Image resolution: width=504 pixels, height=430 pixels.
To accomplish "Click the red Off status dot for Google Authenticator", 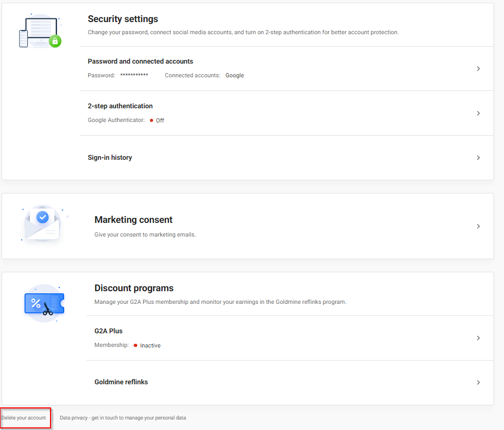I will click(x=152, y=120).
